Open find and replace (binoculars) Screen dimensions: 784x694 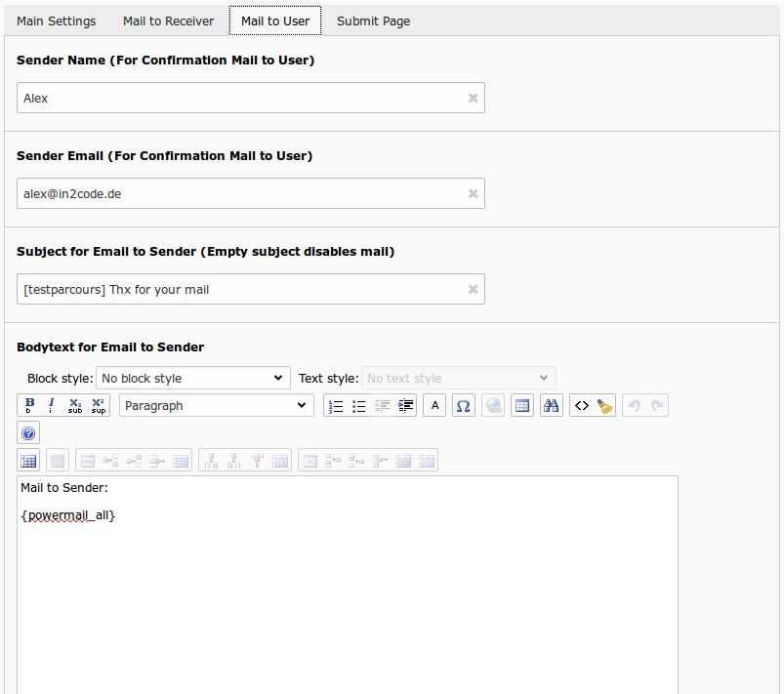tap(552, 406)
